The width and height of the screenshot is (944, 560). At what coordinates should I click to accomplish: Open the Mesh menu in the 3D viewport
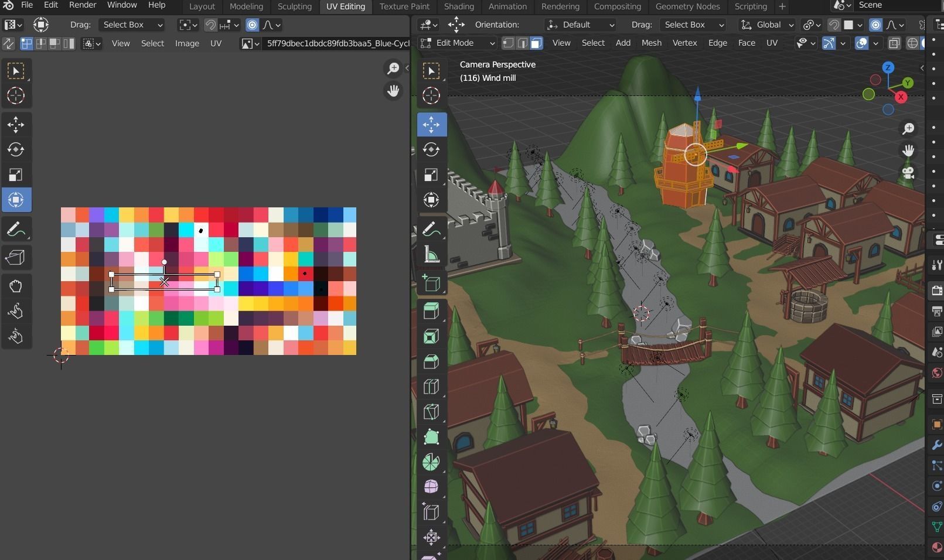click(x=651, y=43)
